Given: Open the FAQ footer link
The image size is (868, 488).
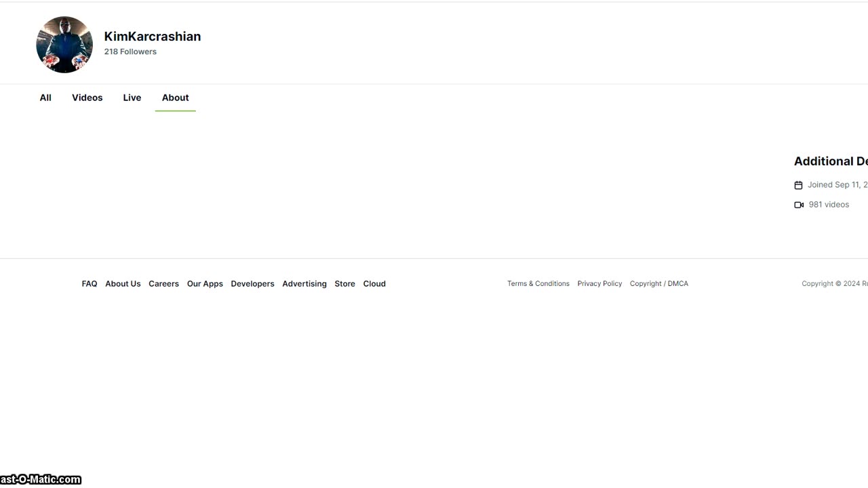Looking at the screenshot, I should 90,284.
